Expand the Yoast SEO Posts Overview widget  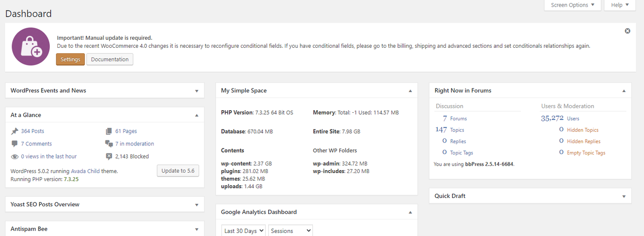pyautogui.click(x=197, y=205)
